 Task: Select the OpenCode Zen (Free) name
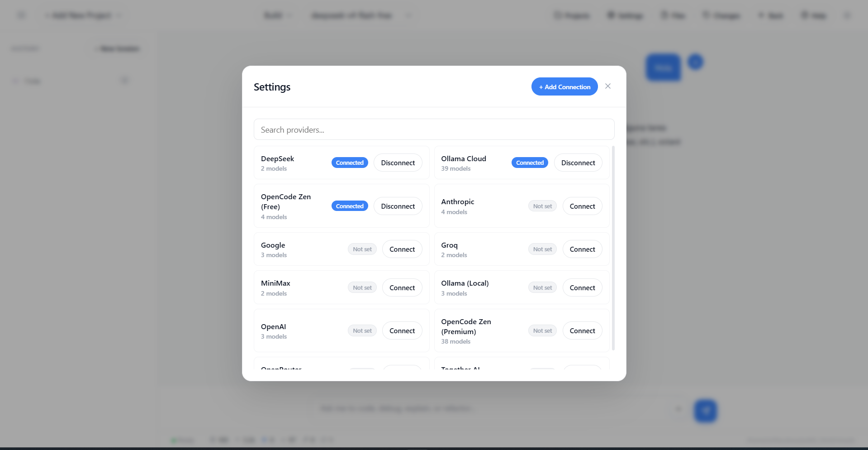pyautogui.click(x=286, y=201)
